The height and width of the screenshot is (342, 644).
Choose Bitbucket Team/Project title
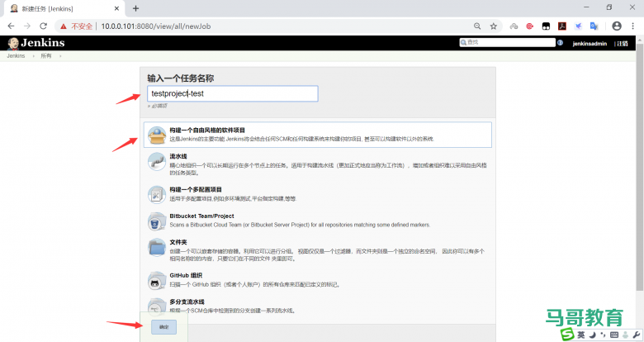(x=201, y=216)
